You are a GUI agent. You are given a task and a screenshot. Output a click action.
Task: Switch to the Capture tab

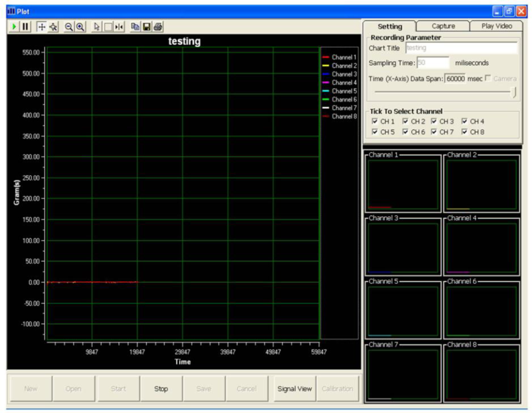(x=443, y=26)
